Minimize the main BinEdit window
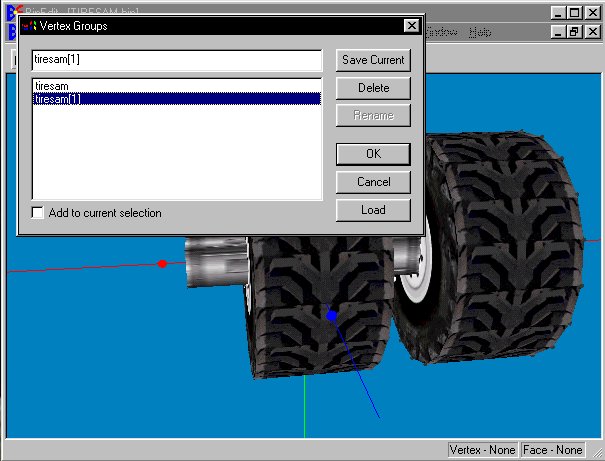Image resolution: width=605 pixels, height=461 pixels. [x=557, y=13]
